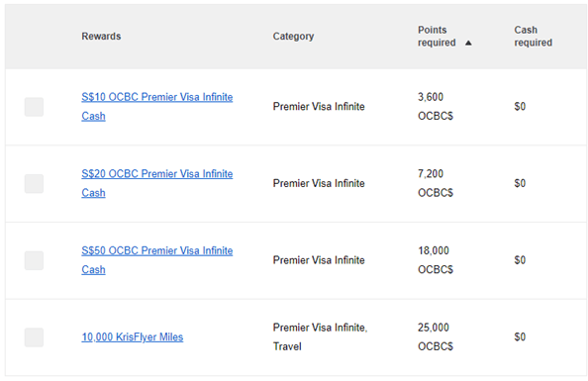Viewport: 588px width, 381px height.
Task: Click the $0 cash value in KrisFlyer row
Action: [x=520, y=336]
